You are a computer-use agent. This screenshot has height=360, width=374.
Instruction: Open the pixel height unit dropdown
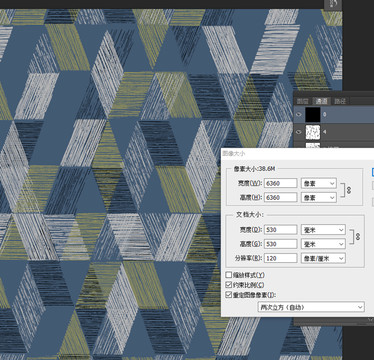coord(318,197)
